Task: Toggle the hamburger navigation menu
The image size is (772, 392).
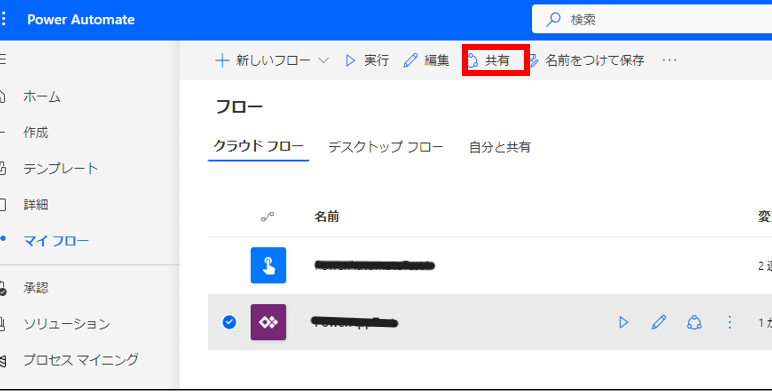Action: [3, 60]
